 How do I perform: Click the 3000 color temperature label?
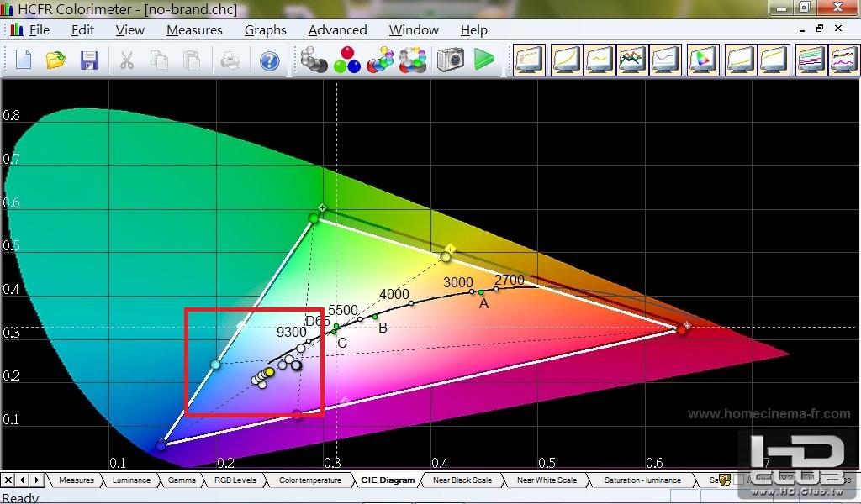click(458, 282)
